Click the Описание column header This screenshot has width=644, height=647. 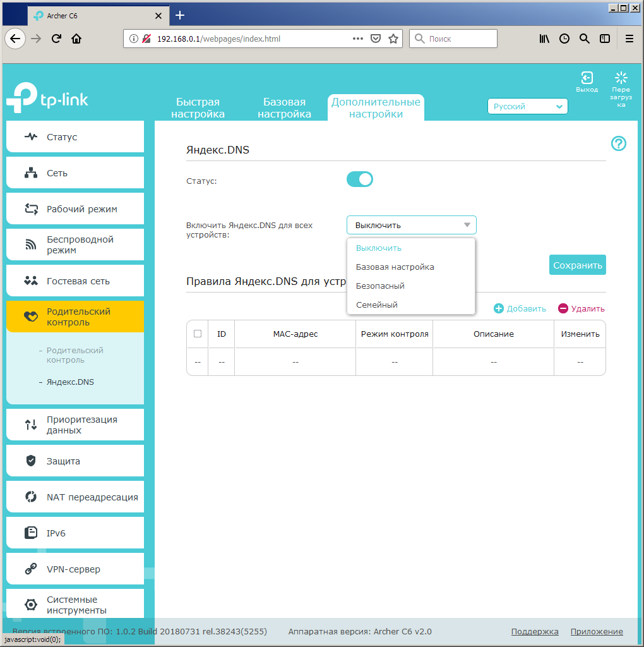(494, 334)
